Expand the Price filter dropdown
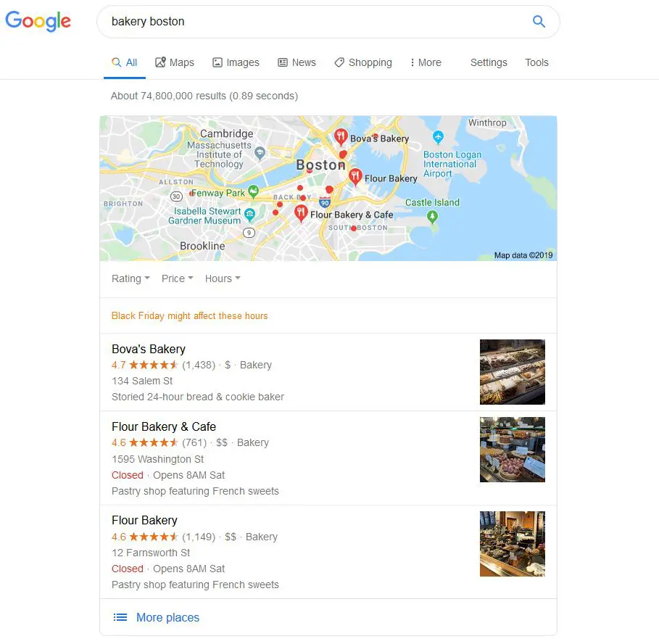This screenshot has width=659, height=644. [x=178, y=278]
